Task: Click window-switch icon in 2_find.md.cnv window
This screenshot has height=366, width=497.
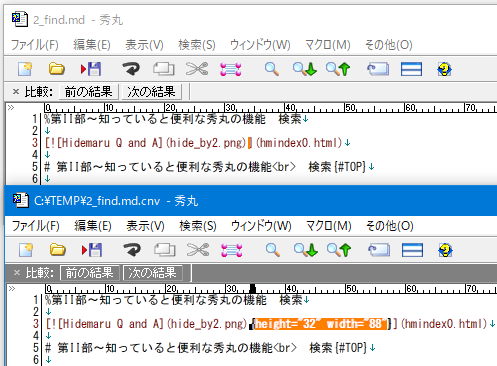Action: pos(379,250)
